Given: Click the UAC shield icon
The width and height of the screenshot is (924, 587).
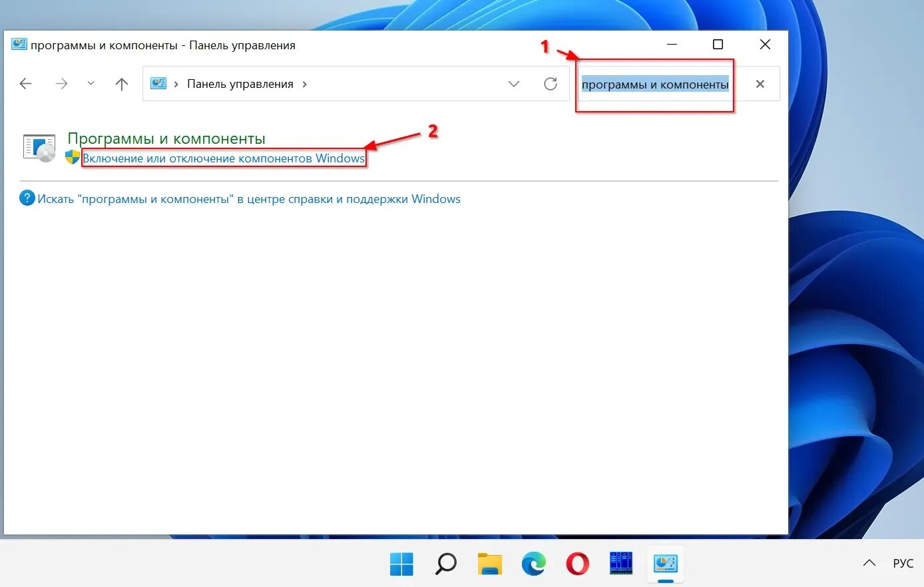Looking at the screenshot, I should 73,158.
